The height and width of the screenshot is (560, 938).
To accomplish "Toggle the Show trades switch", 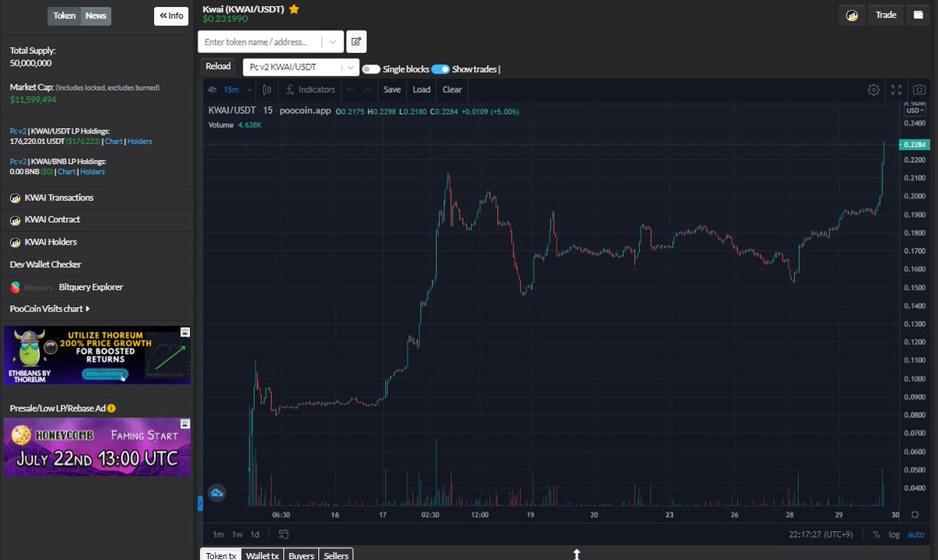I will 440,70.
